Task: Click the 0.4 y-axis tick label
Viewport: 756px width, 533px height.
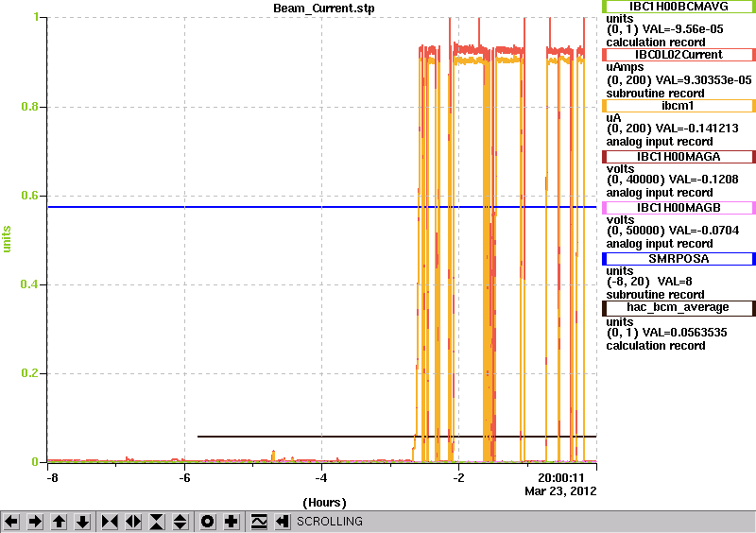Action: (30, 284)
